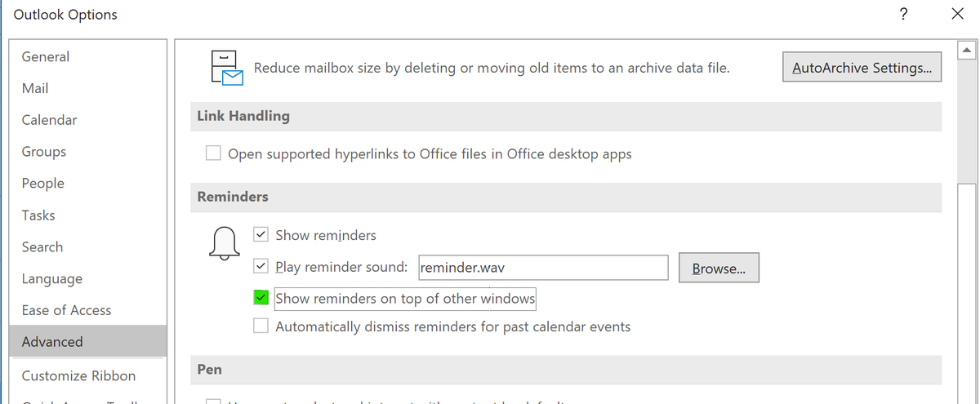Click the AutoArchive mailbox icon

227,68
